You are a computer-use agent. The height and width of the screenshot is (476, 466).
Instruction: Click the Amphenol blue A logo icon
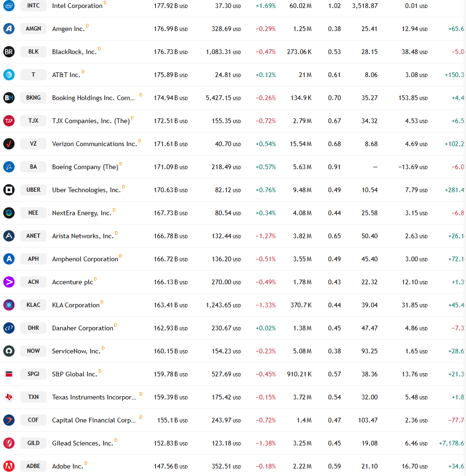click(x=9, y=258)
